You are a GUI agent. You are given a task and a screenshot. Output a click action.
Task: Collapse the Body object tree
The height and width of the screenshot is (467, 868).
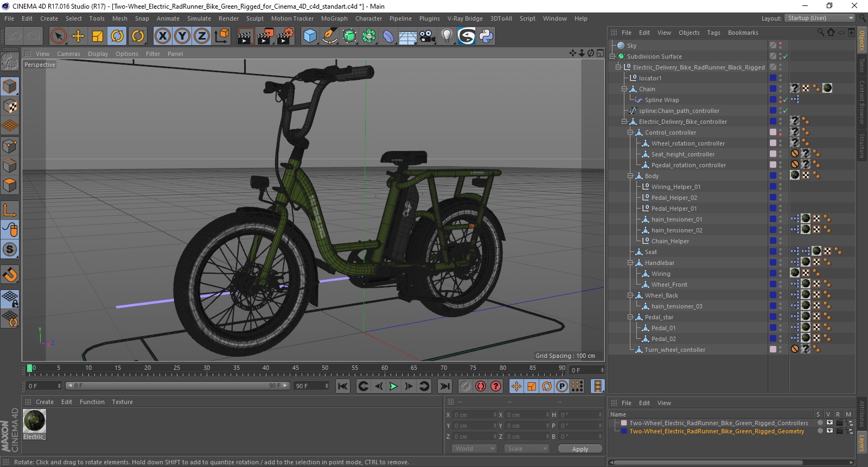point(630,176)
